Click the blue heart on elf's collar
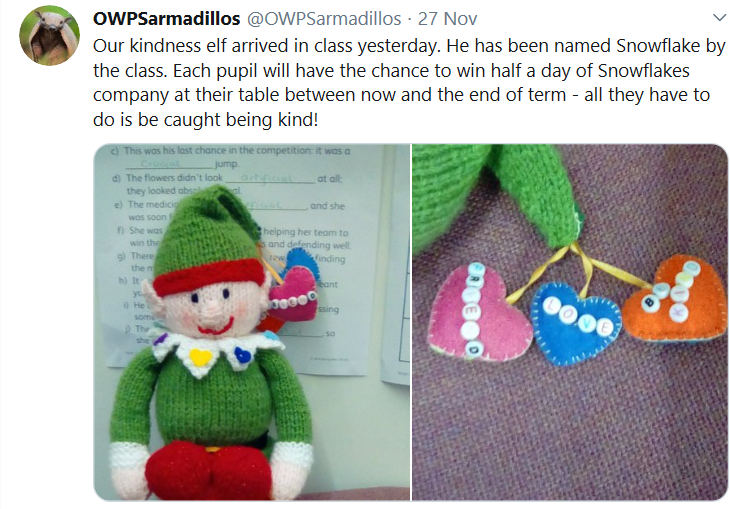Screen dimensions: 730x509 pos(242,355)
